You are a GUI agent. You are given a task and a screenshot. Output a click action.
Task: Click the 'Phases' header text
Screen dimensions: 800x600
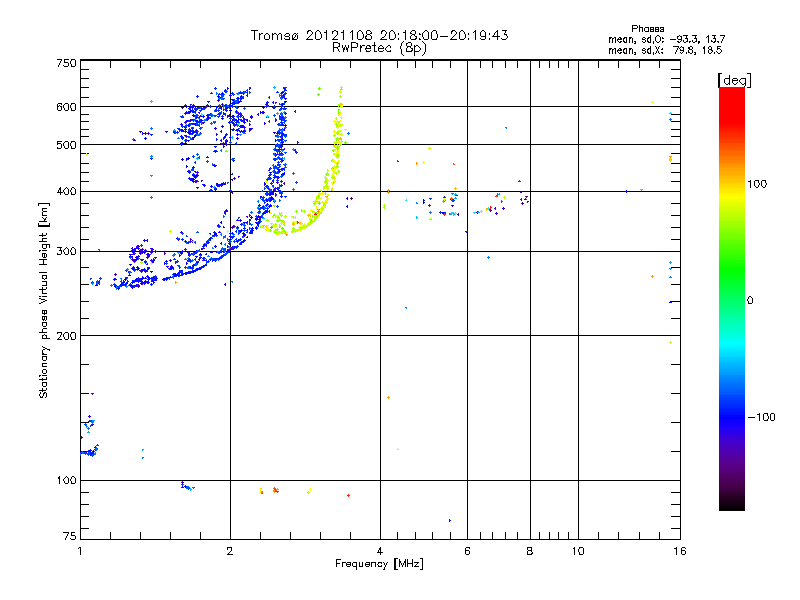click(647, 29)
